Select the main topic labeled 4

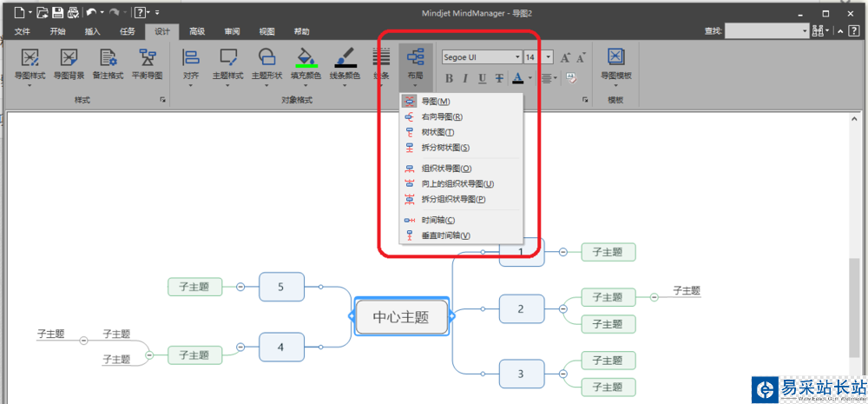(281, 347)
